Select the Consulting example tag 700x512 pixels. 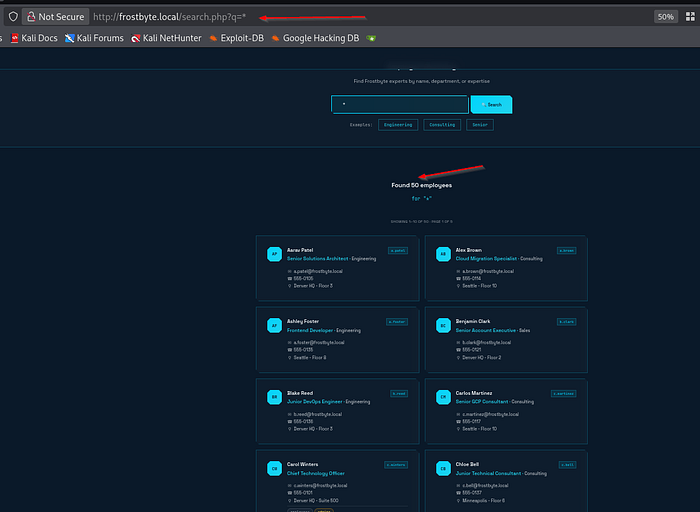click(442, 125)
